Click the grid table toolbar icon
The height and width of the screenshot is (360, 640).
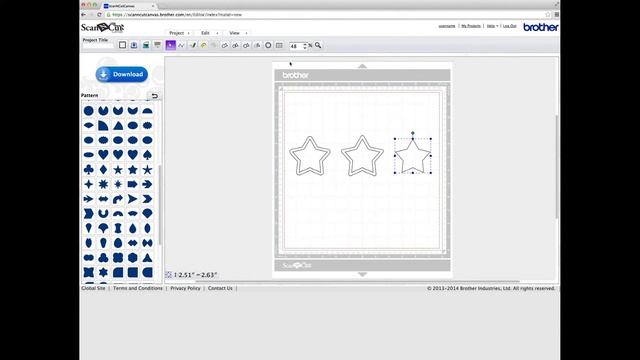click(279, 45)
